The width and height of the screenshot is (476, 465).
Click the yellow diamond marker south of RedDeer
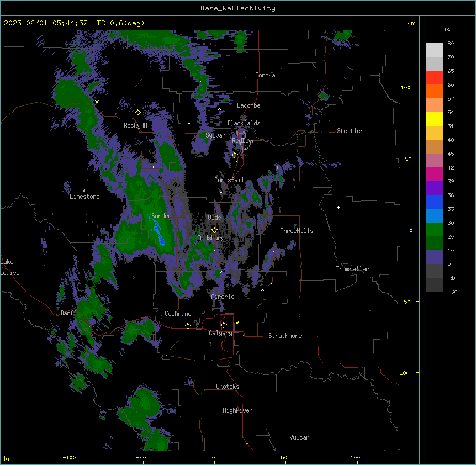235,155
